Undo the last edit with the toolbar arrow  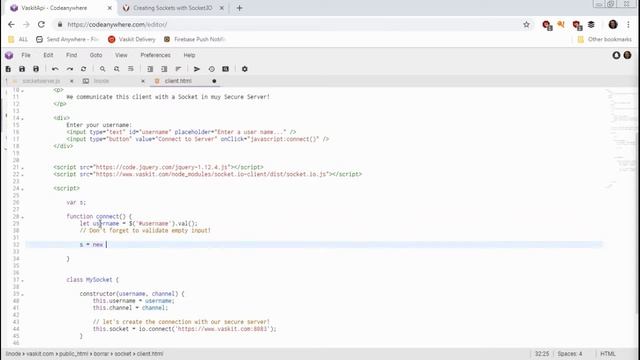coord(55,69)
